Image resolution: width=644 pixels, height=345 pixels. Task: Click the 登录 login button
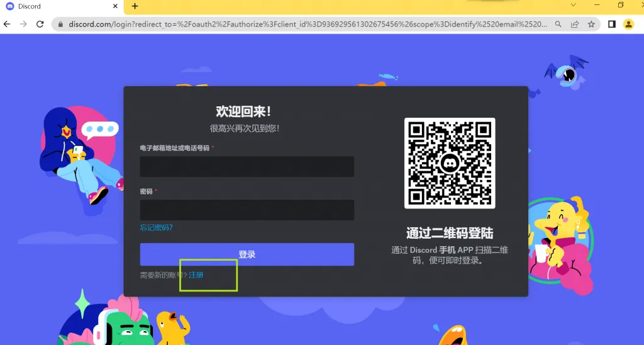pyautogui.click(x=247, y=254)
